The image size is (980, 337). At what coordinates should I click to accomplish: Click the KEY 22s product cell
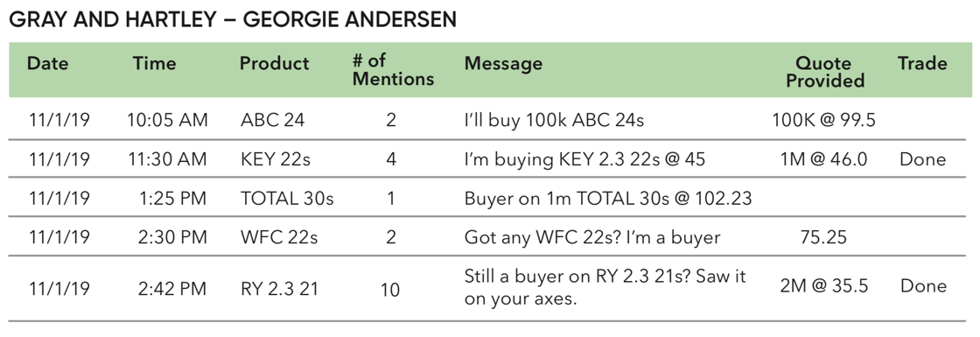276,159
